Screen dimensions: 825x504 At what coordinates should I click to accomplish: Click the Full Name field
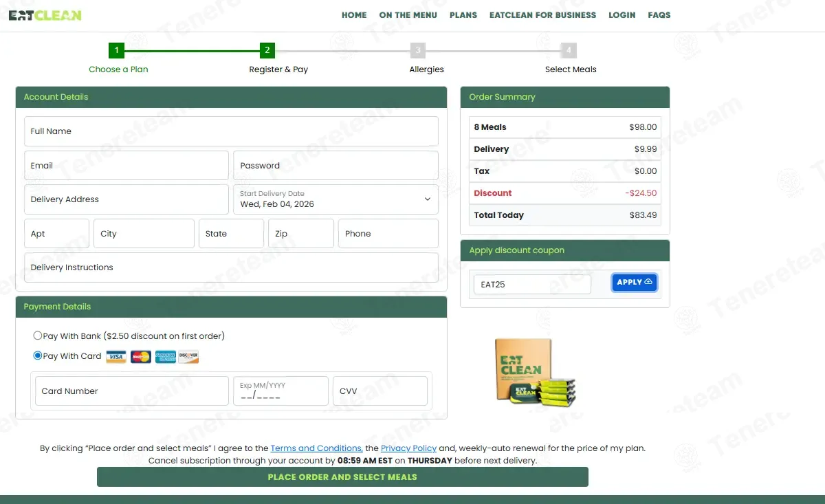coord(231,131)
